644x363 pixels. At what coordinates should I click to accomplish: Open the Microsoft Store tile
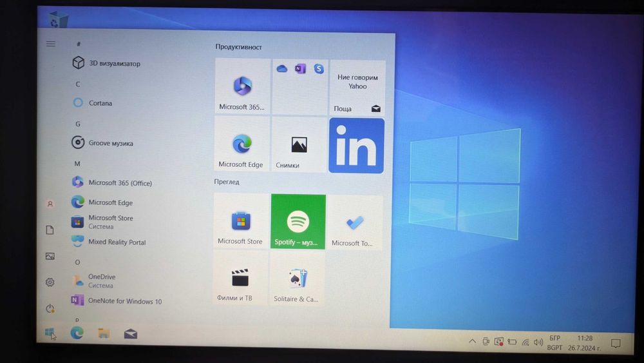(241, 221)
